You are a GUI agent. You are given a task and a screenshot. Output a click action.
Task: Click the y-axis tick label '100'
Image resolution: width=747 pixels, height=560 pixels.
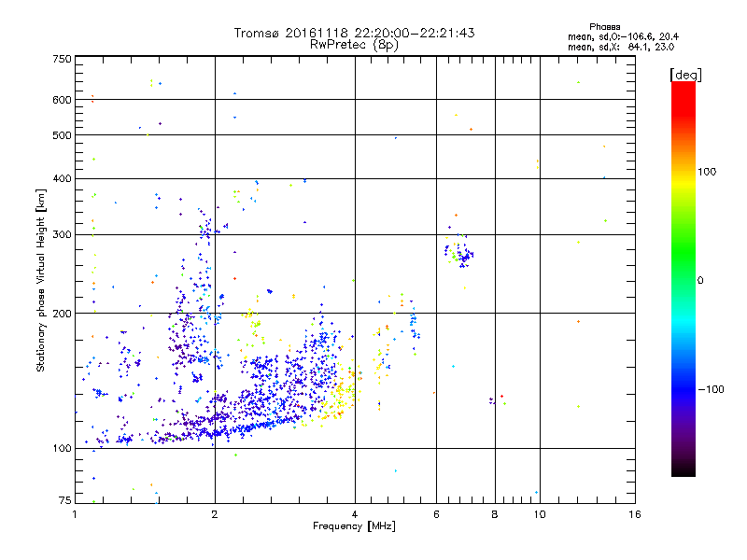click(x=62, y=449)
